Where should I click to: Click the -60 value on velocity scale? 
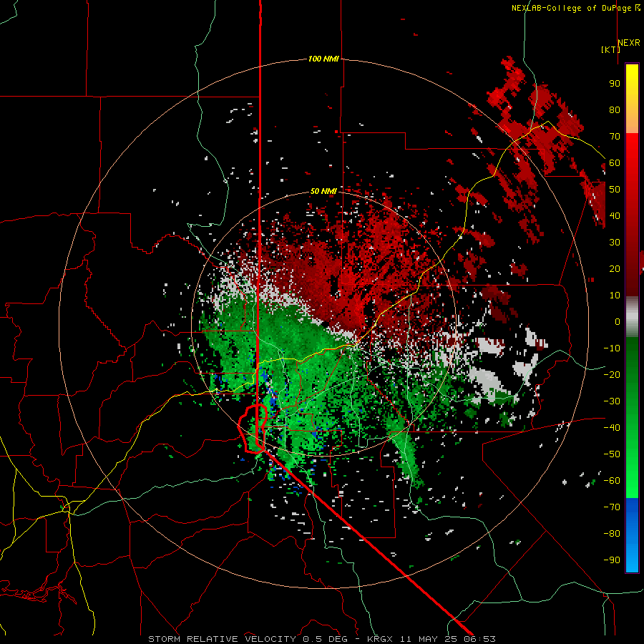[x=612, y=481]
